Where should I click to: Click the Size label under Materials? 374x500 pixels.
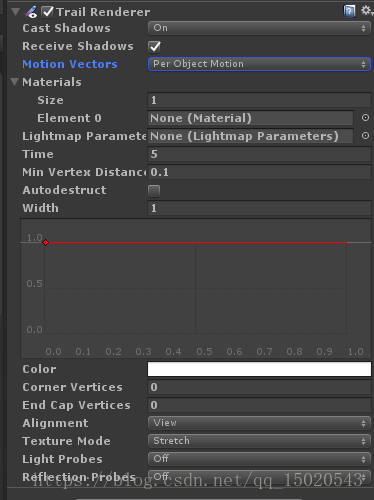[x=50, y=100]
